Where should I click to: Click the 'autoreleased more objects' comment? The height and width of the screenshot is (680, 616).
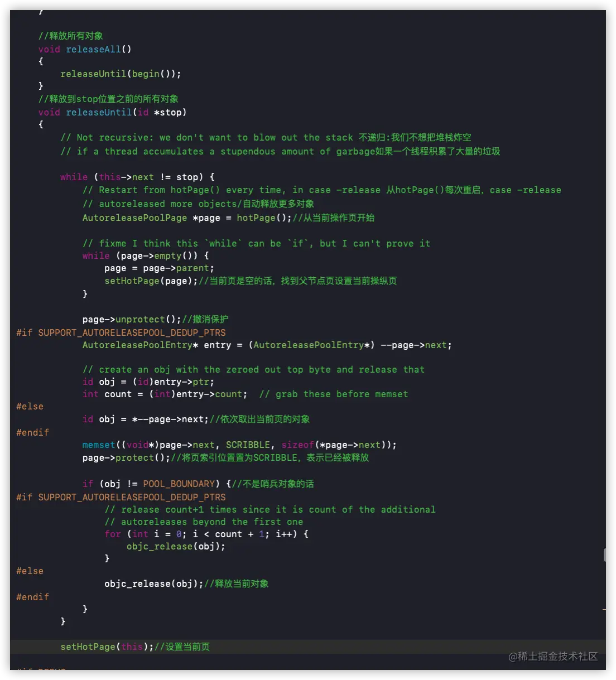point(198,204)
